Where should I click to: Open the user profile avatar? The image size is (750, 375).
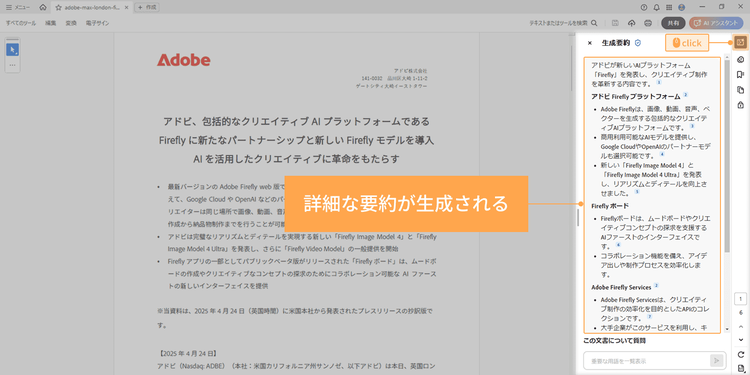tap(682, 8)
